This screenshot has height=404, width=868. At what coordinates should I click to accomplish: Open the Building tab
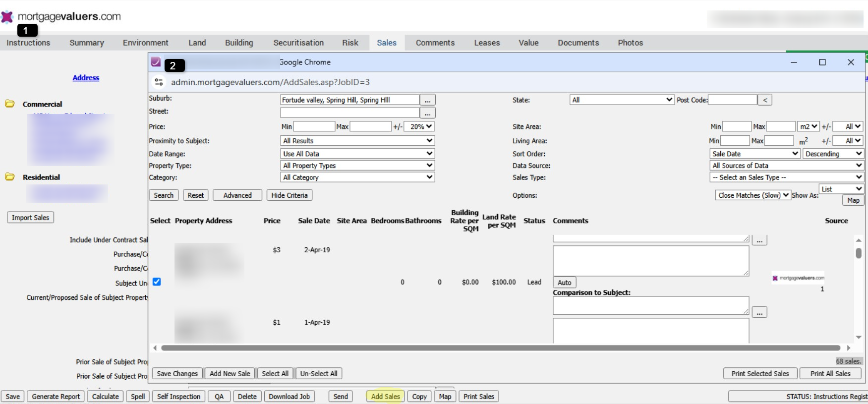[239, 43]
